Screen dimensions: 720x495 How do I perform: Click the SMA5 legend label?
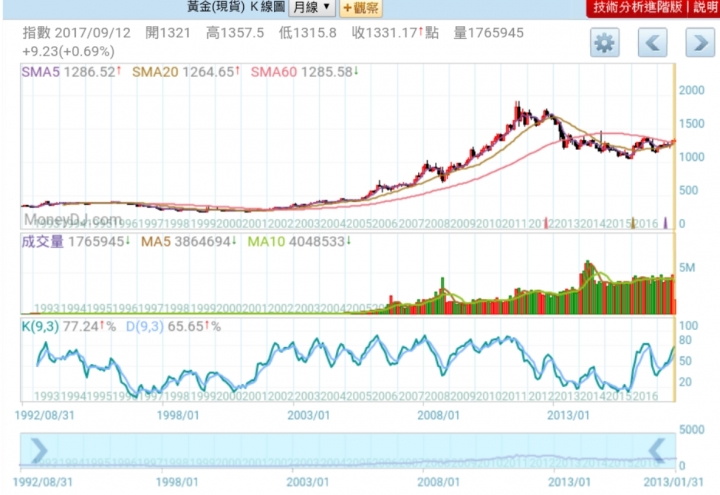point(40,72)
